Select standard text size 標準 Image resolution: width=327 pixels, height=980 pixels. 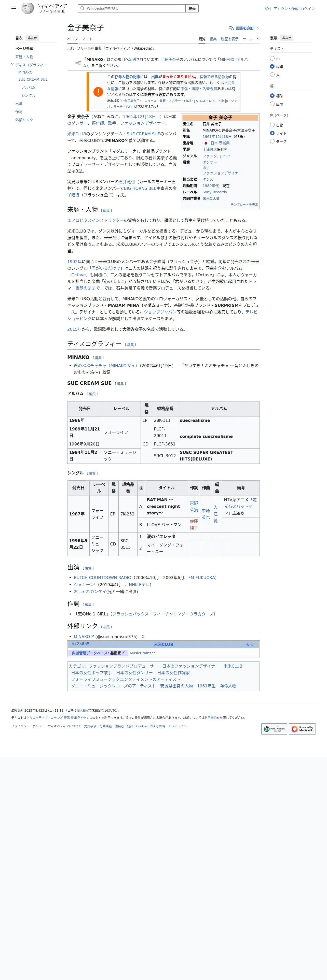pos(272,67)
